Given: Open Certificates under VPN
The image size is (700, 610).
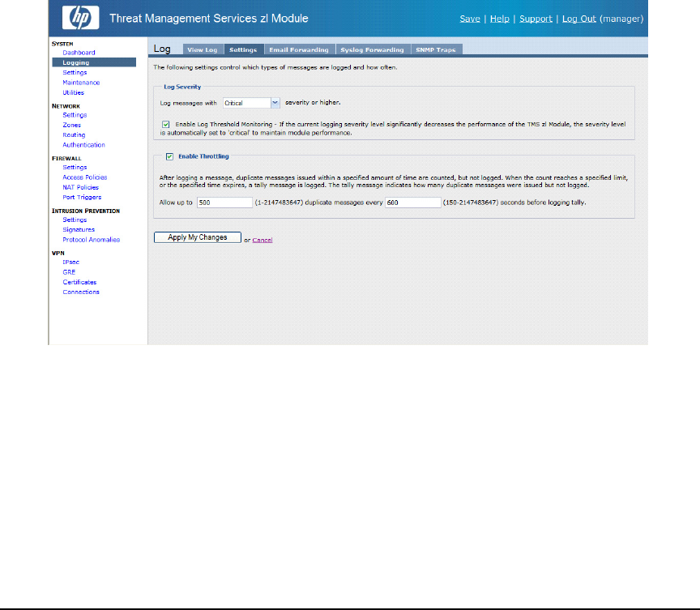Looking at the screenshot, I should 80,282.
